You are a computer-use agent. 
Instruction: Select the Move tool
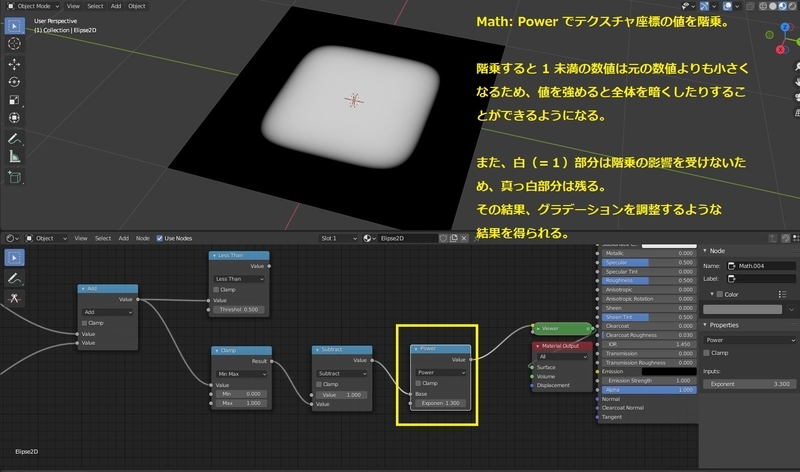tap(14, 64)
